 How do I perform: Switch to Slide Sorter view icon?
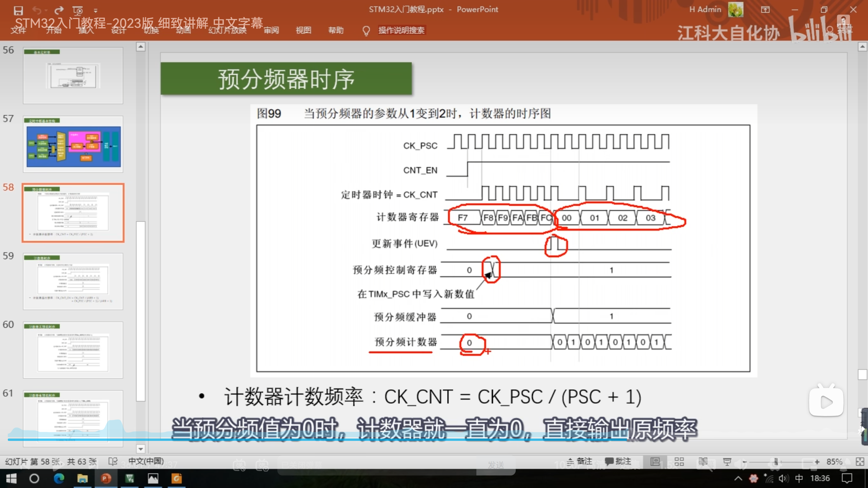(679, 462)
